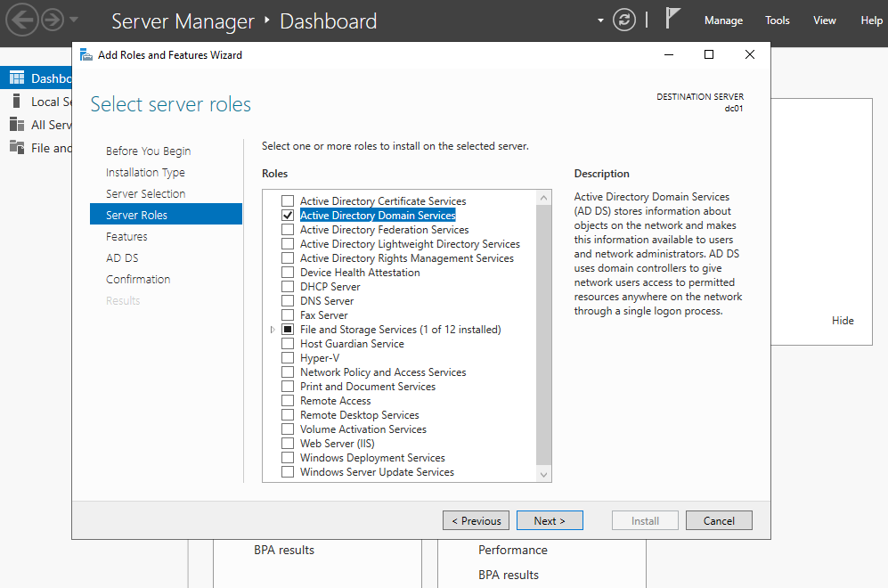Viewport: 888px width, 588px height.
Task: Open the View menu
Action: point(824,20)
